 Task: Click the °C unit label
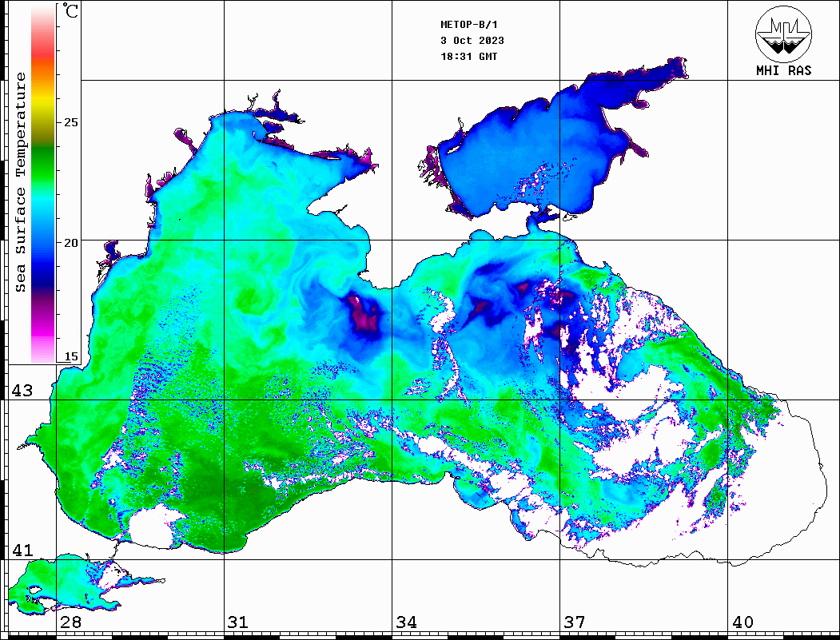[70, 10]
